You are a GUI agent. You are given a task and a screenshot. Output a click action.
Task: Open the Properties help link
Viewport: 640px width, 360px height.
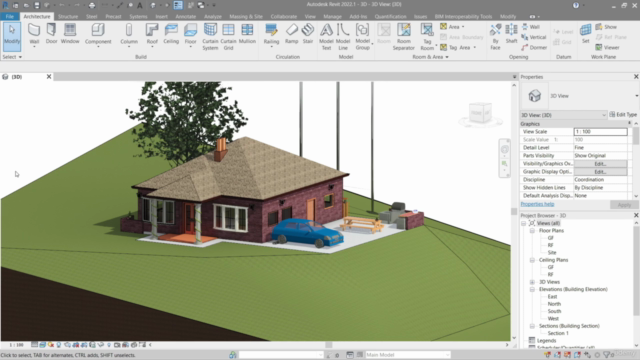[x=537, y=204]
